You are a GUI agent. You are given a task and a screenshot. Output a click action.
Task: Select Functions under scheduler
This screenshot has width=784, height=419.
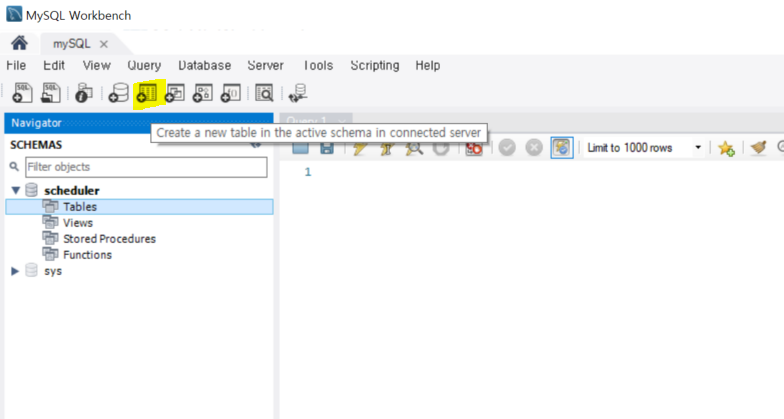click(87, 254)
